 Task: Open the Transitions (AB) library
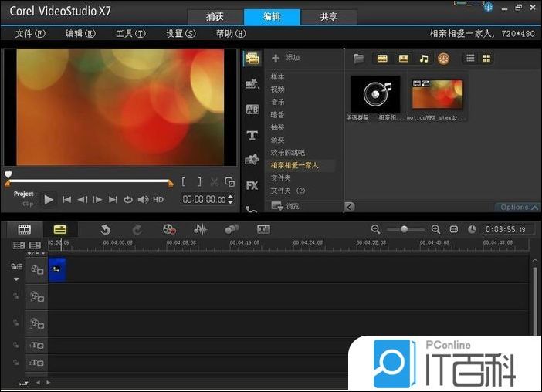[x=252, y=110]
